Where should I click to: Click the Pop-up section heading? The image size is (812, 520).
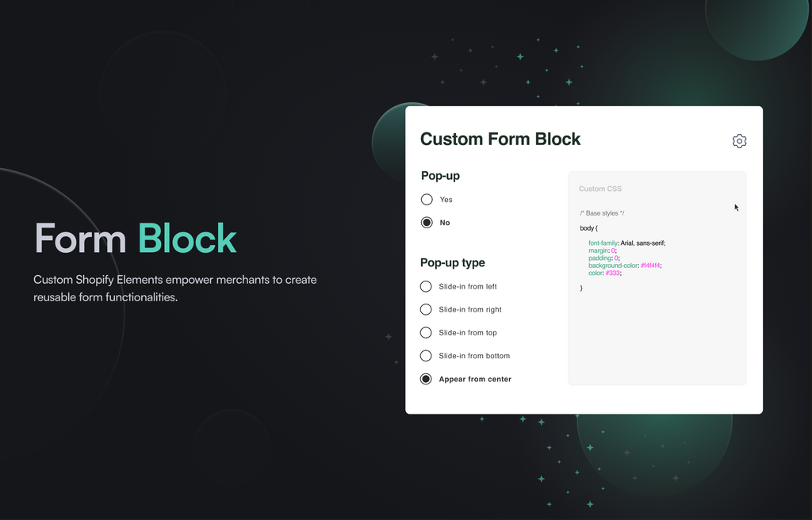(x=440, y=176)
